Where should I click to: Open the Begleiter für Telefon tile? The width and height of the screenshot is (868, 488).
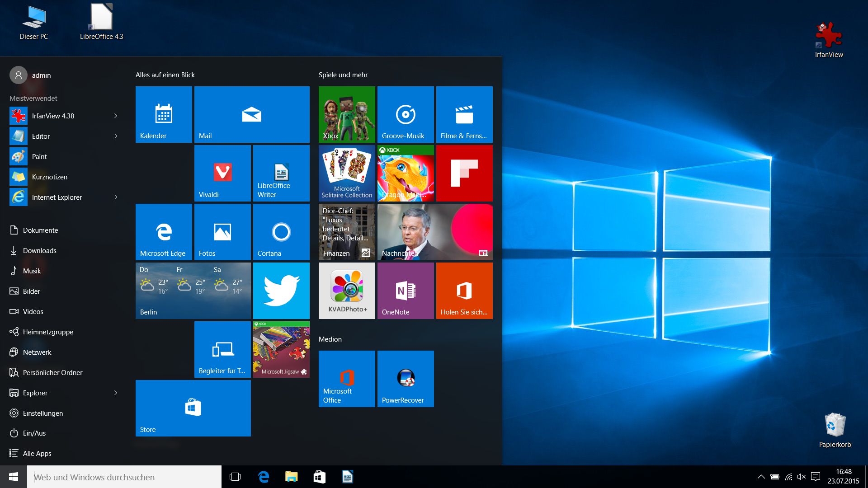pos(222,349)
